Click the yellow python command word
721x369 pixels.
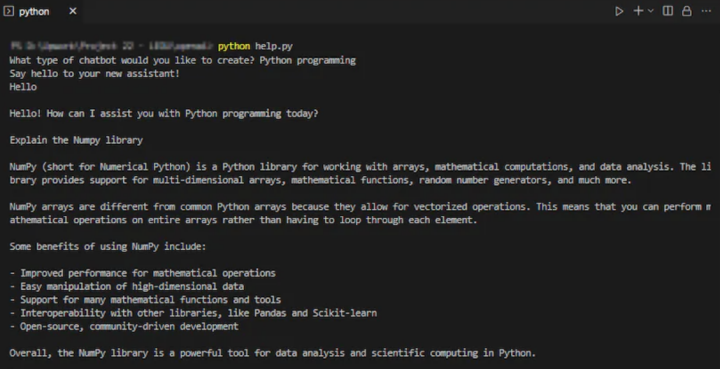234,46
